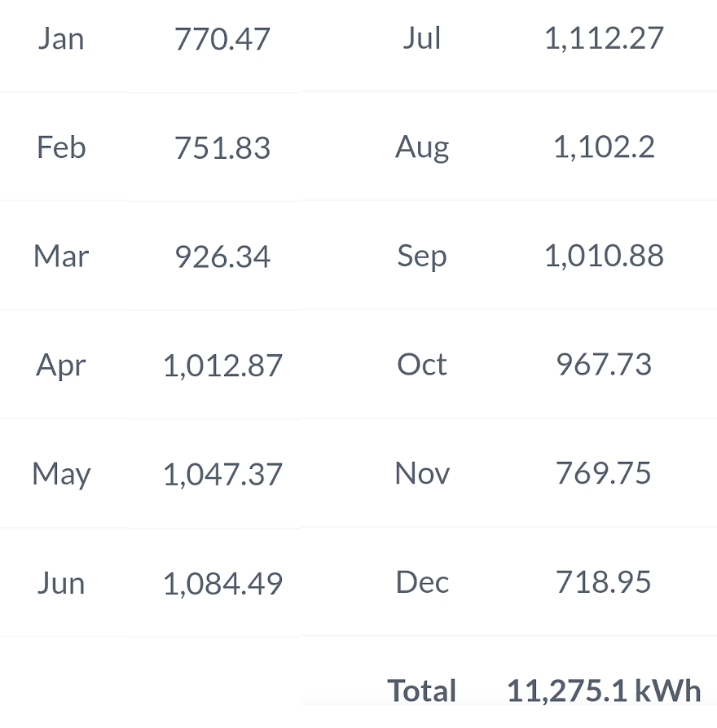Click the Jan month label
Viewport: 717px width, 728px height.
[60, 39]
